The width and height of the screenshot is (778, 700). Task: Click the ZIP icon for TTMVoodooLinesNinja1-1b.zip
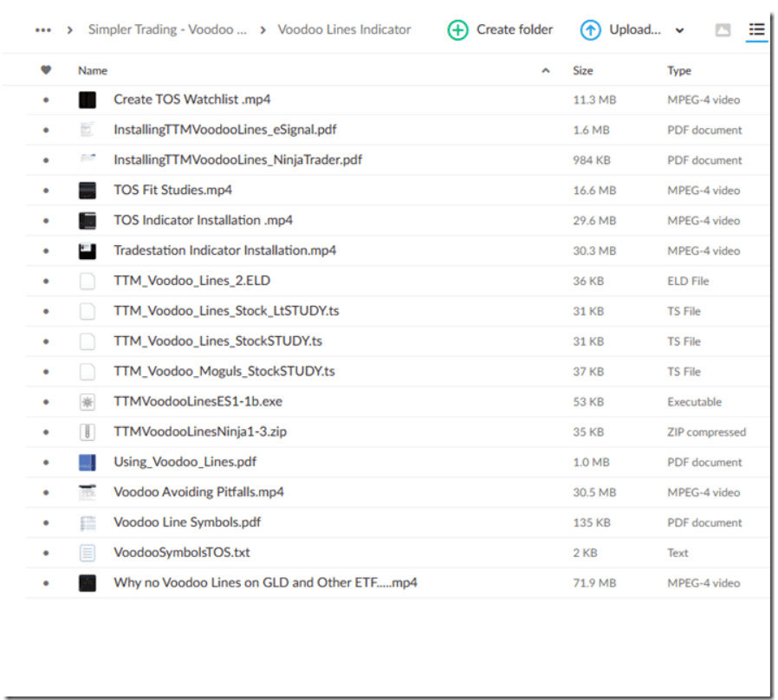pos(87,431)
